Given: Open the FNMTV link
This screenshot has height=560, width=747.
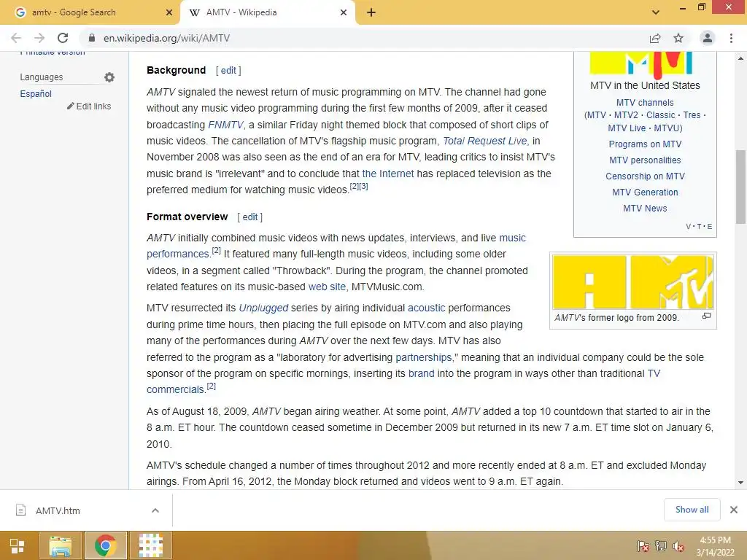Looking at the screenshot, I should (225, 125).
